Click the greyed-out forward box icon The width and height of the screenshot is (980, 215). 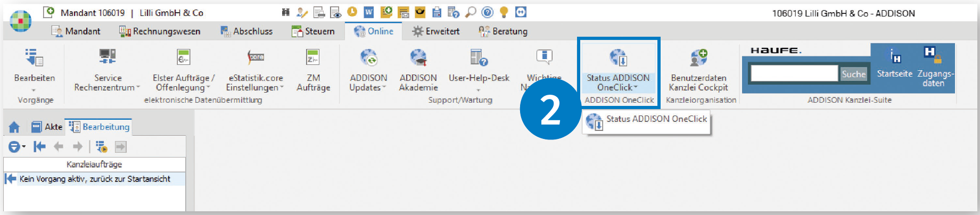coord(121,147)
